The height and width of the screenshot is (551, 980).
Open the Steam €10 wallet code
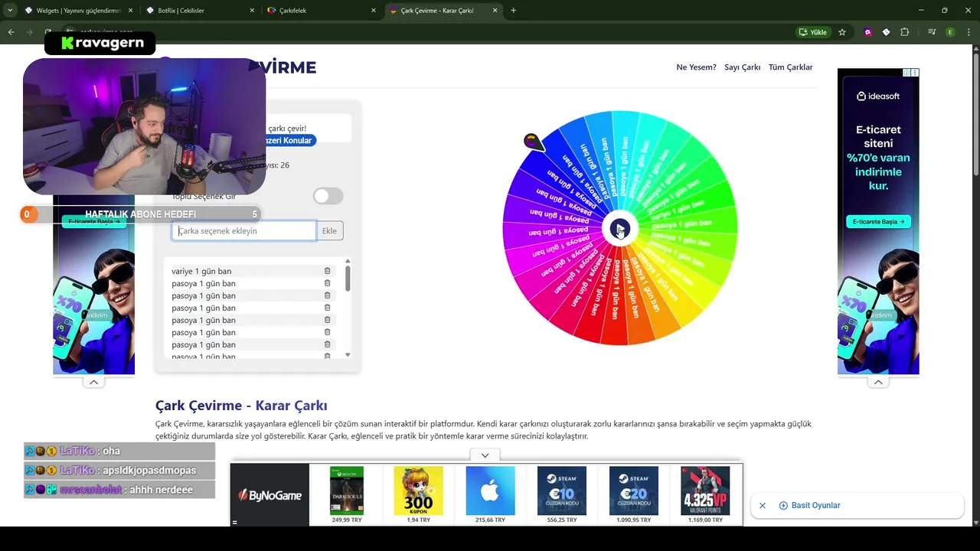[562, 495]
